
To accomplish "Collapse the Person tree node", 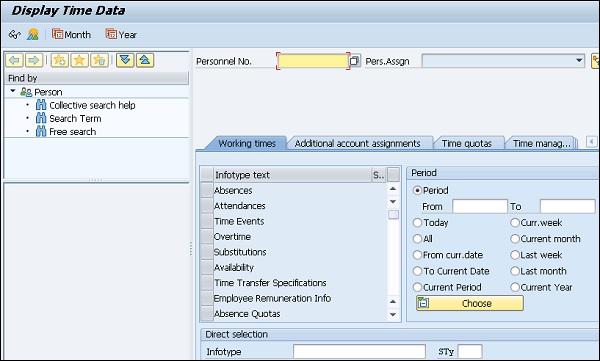I will tap(13, 91).
